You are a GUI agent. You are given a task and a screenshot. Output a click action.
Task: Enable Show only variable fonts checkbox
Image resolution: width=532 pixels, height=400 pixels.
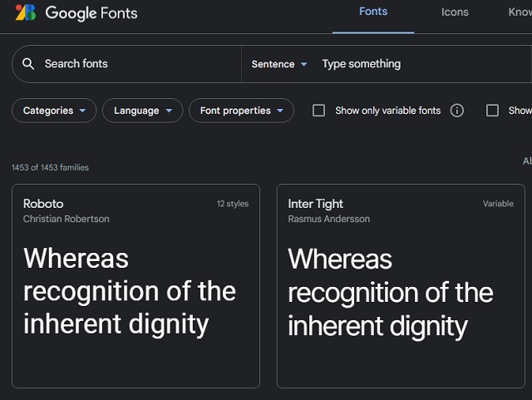pos(318,111)
